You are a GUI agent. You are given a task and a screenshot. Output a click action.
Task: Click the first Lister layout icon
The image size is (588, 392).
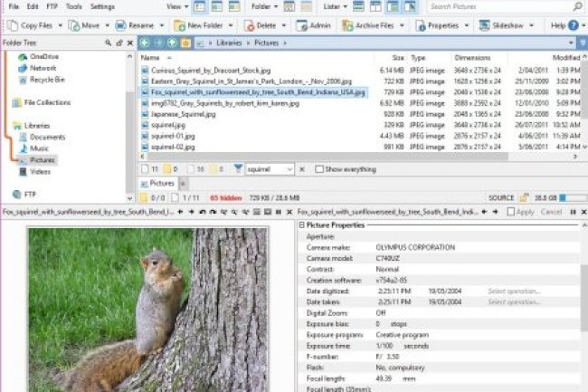[358, 6]
